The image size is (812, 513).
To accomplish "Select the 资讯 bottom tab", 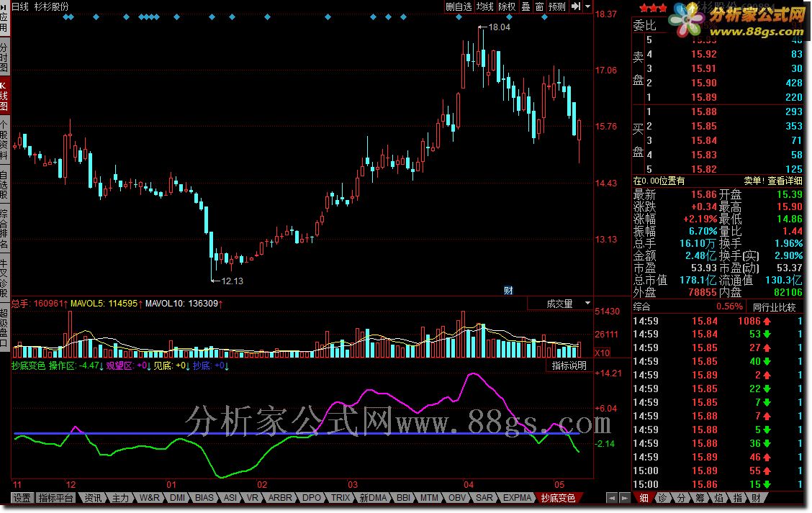I will pos(93,498).
